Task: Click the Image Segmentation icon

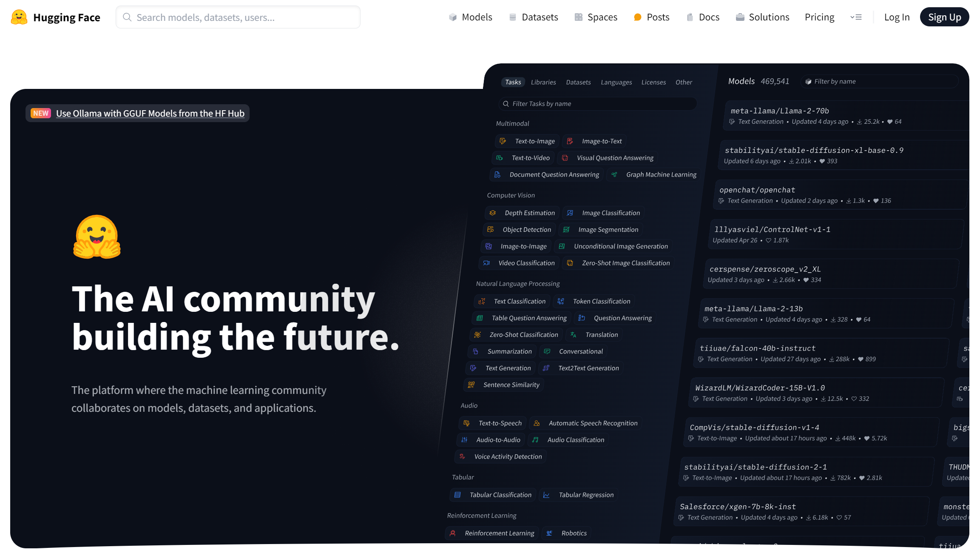Action: pyautogui.click(x=566, y=229)
